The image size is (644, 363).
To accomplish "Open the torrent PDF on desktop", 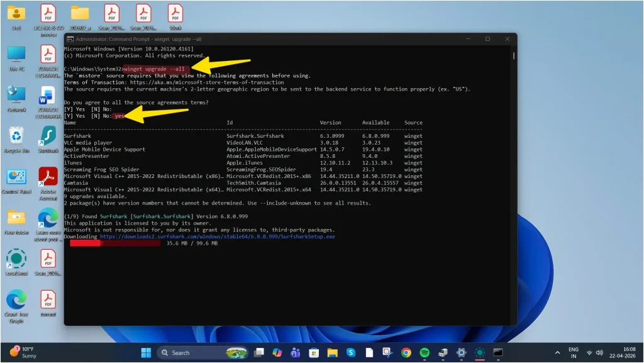I will coord(48,304).
